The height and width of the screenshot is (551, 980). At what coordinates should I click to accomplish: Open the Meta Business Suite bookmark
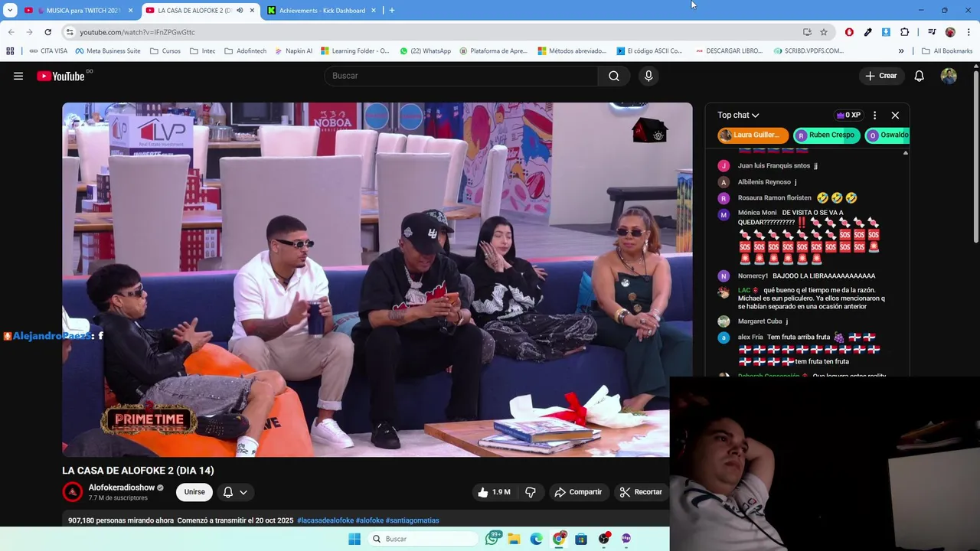[x=108, y=51]
